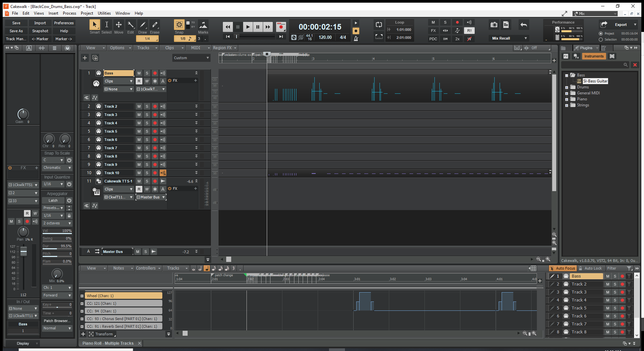The height and width of the screenshot is (351, 644).
Task: Enable Input Quantize power button
Action: tap(69, 184)
